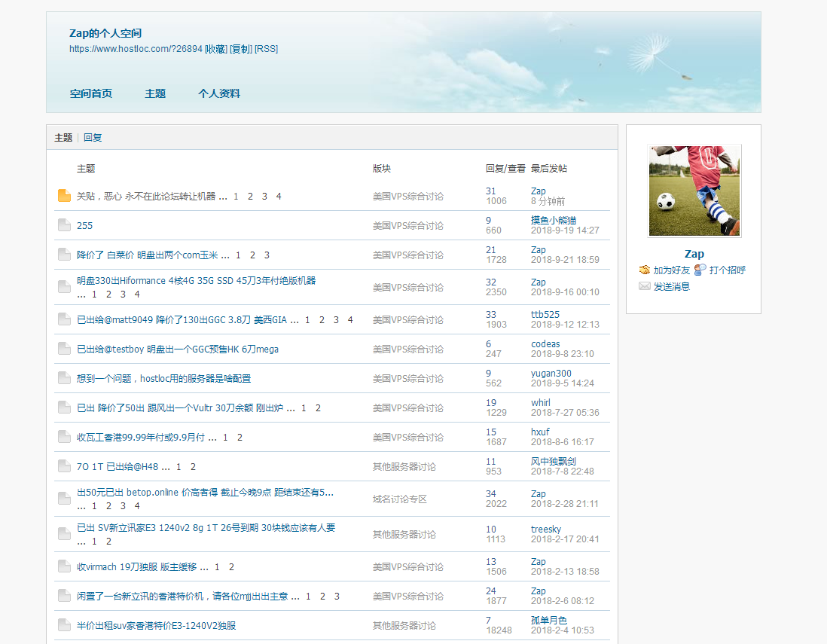Click last poster 风中独飘剑
This screenshot has width=827, height=644.
[x=554, y=462]
